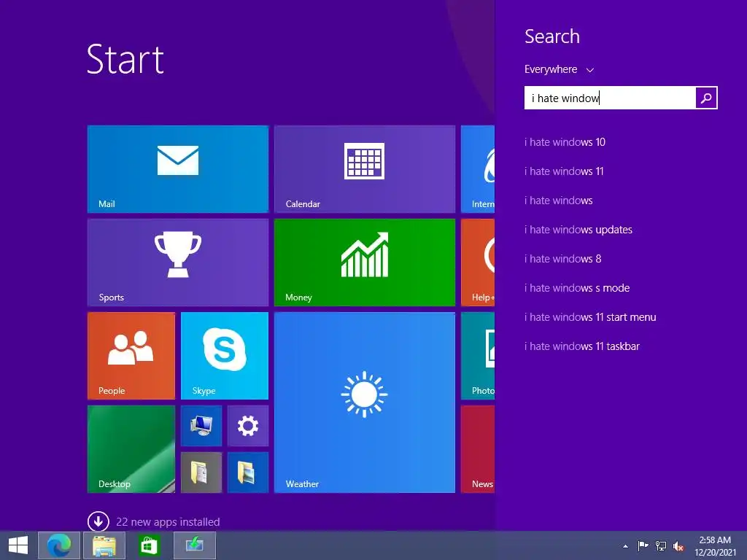Launch the Skype tile

pyautogui.click(x=225, y=356)
